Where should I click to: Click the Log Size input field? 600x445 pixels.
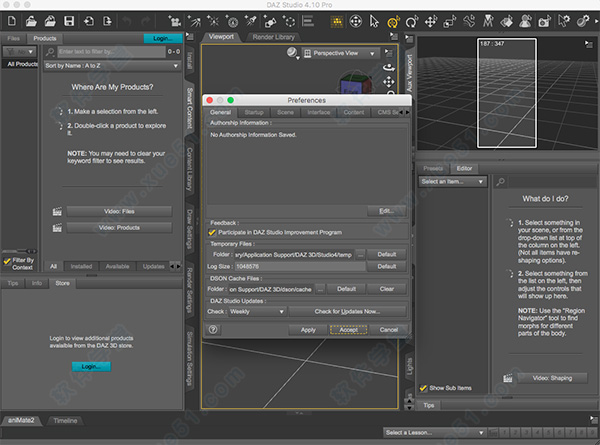click(x=300, y=266)
